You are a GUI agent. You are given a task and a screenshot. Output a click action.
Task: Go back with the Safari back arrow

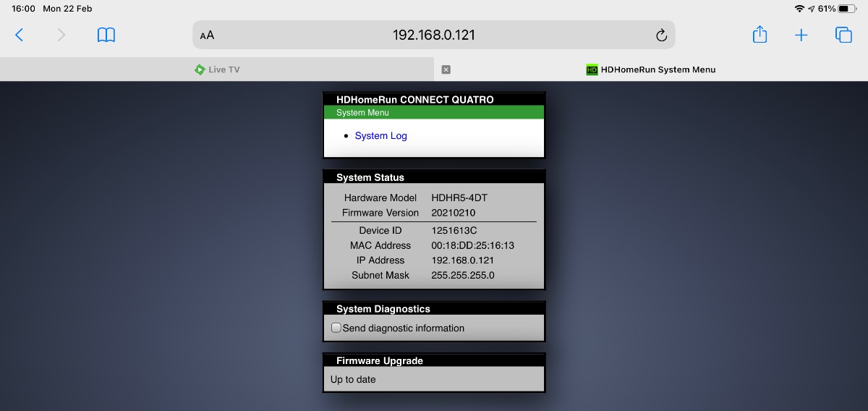point(20,35)
